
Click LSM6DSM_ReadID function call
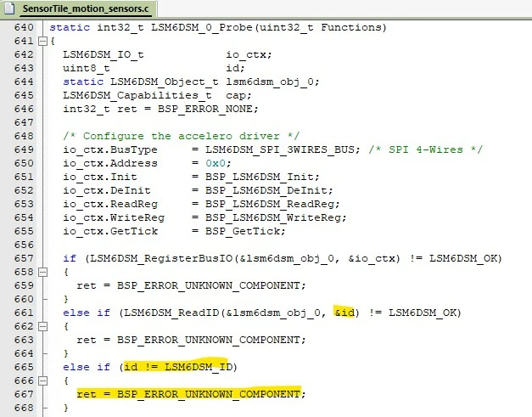[171, 313]
